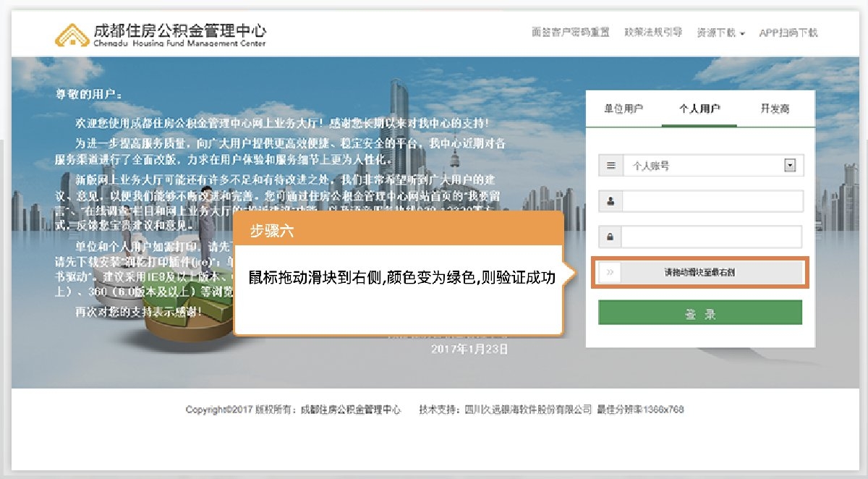This screenshot has height=479, width=868.
Task: Select the 开发商 tab
Action: [775, 107]
